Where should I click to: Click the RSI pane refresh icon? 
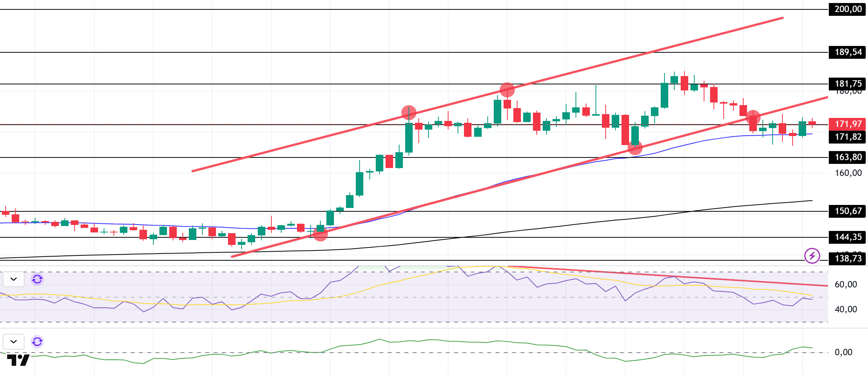tap(37, 279)
